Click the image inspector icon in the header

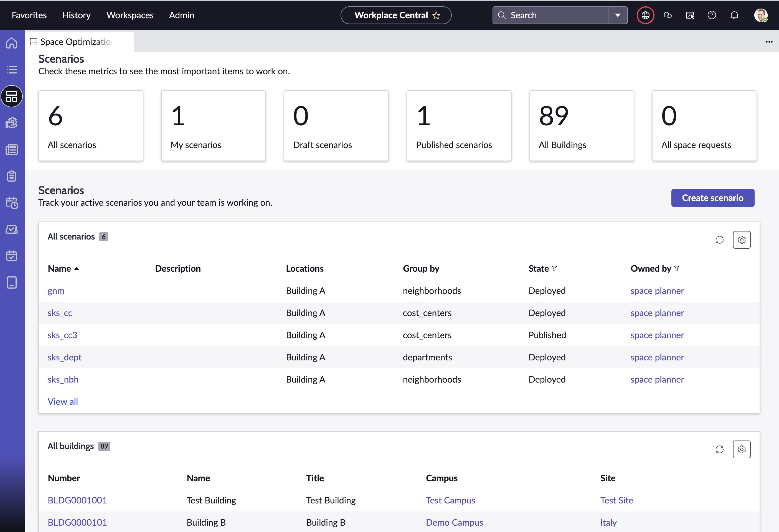tap(690, 15)
